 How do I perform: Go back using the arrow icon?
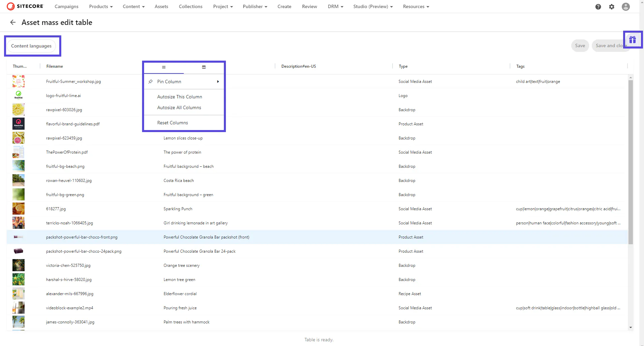point(13,22)
